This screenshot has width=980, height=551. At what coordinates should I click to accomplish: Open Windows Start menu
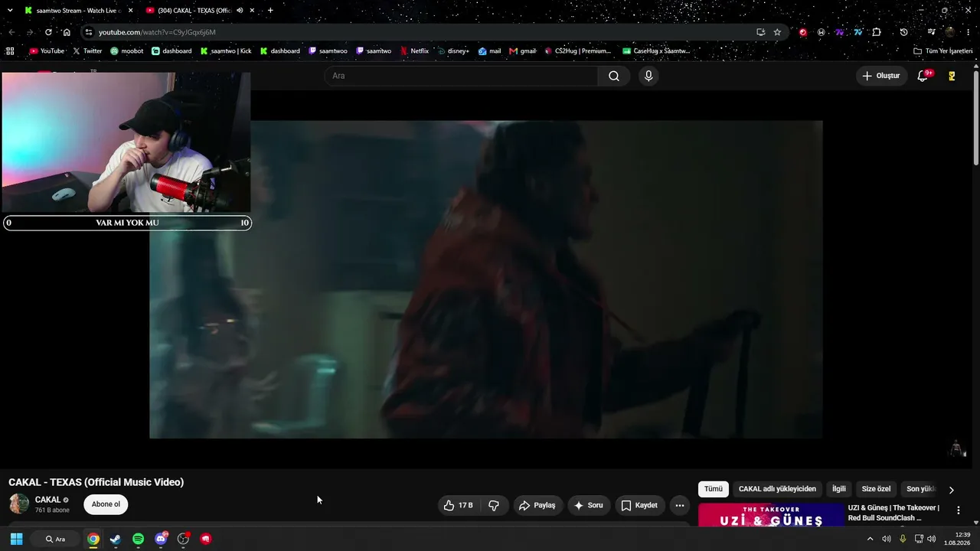tap(16, 539)
